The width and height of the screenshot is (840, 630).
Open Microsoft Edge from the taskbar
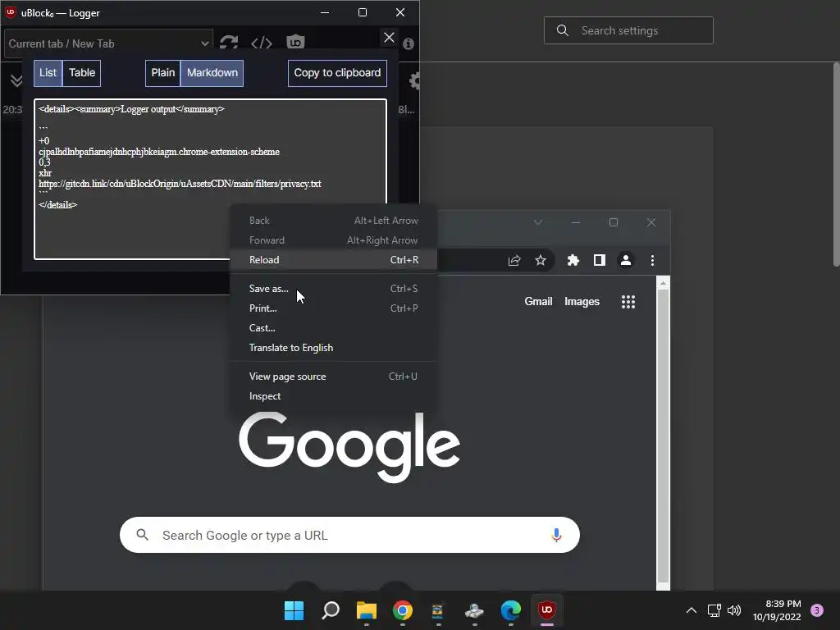(x=510, y=610)
